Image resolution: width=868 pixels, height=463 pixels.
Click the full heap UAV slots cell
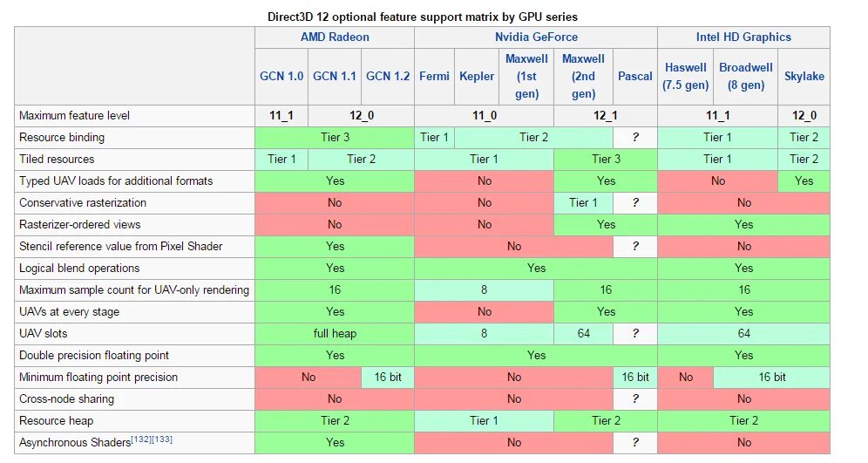335,333
